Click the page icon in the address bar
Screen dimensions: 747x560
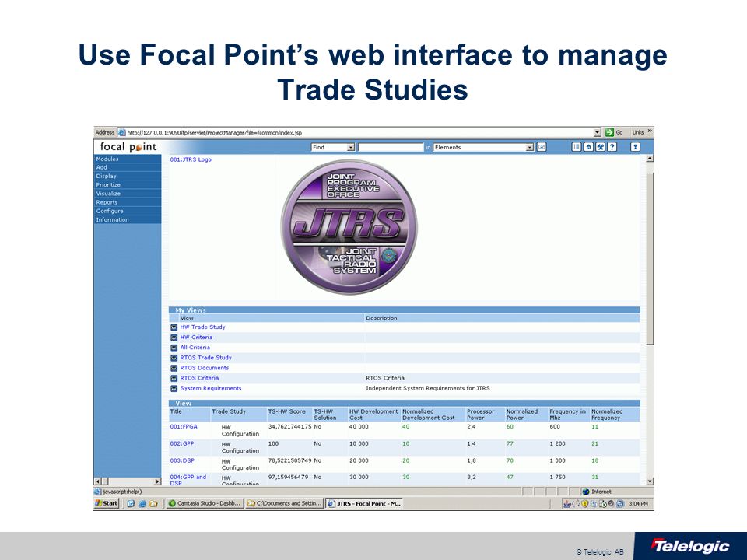[x=122, y=132]
